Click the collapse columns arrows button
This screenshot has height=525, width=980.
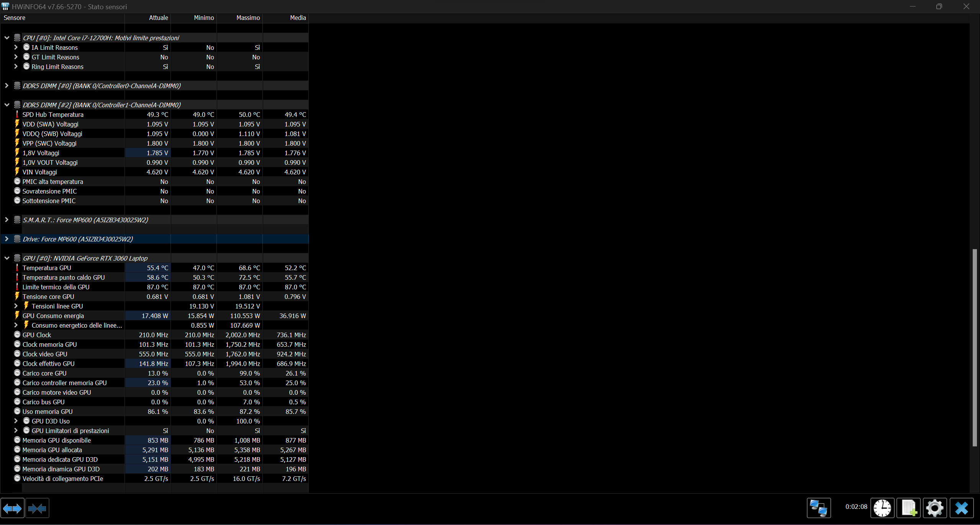point(37,508)
